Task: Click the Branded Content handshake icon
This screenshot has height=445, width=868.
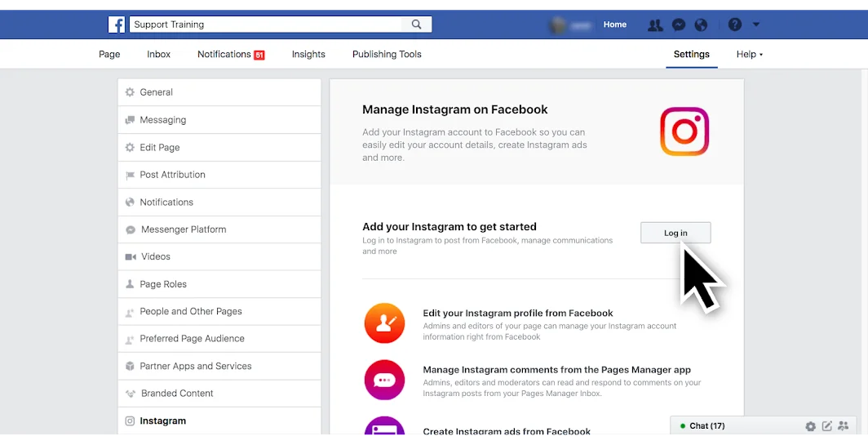Action: (x=130, y=394)
